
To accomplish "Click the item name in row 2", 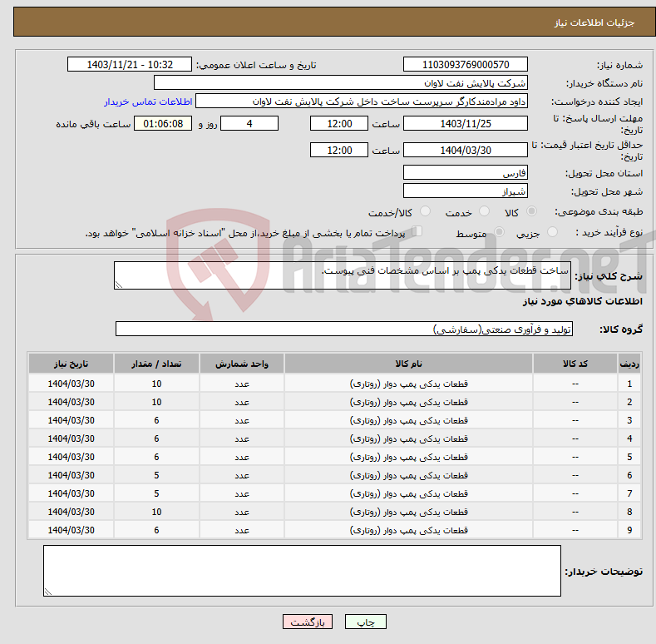I will (408, 402).
